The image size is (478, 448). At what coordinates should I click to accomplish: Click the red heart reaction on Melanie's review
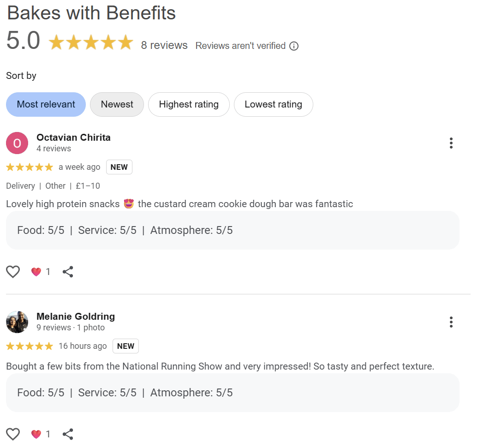pos(36,434)
